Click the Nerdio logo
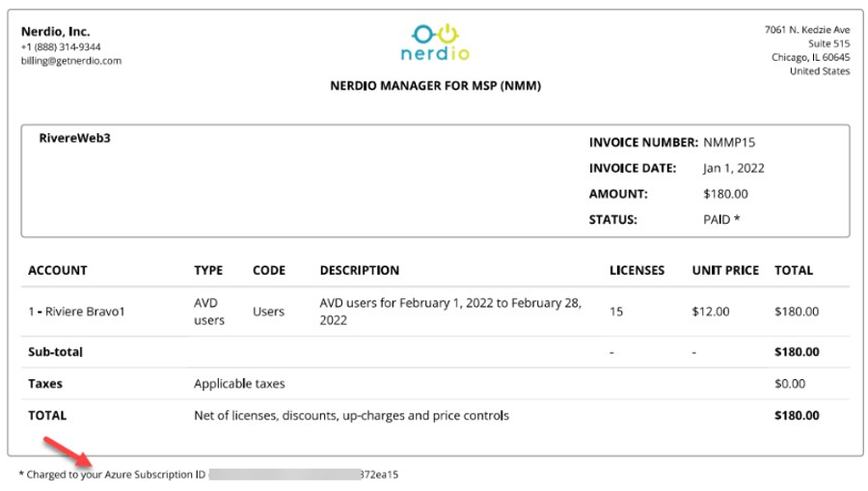Screen dimensions: 868x491 435,42
